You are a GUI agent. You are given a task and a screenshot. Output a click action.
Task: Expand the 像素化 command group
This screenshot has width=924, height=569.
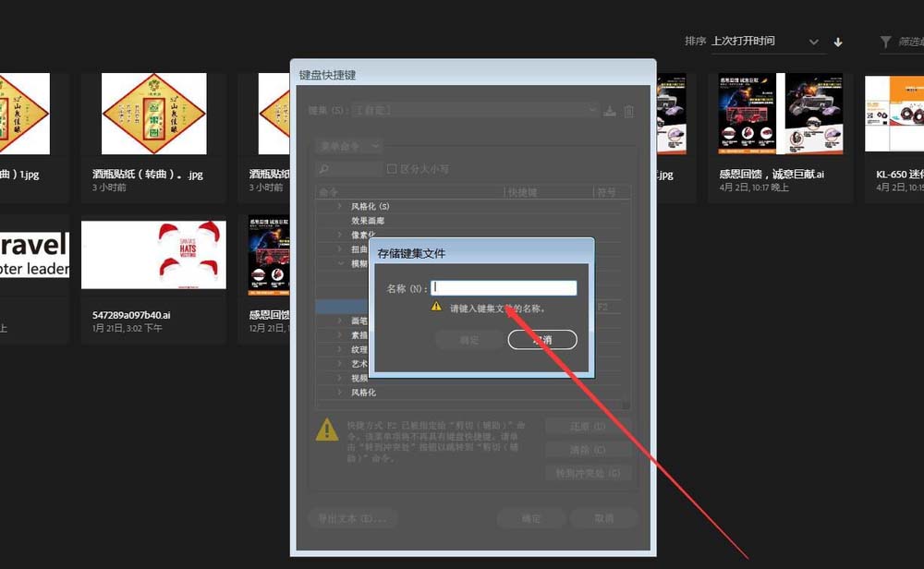pyautogui.click(x=340, y=235)
